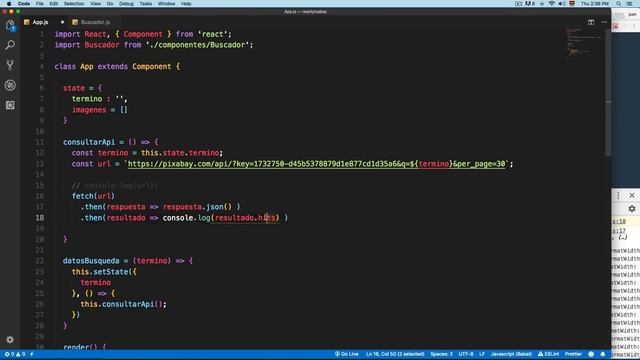Click 'datosBusqueda' on line 22
This screenshot has width=640, height=360.
(91, 261)
